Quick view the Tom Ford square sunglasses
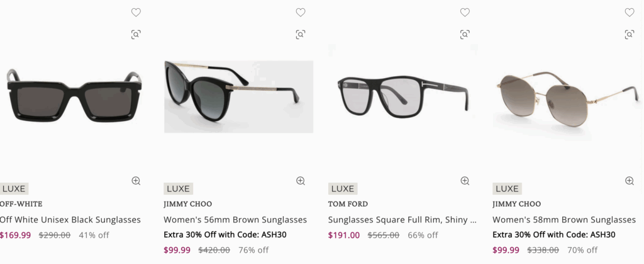Screen dimensions: 644x264 [x=465, y=181]
